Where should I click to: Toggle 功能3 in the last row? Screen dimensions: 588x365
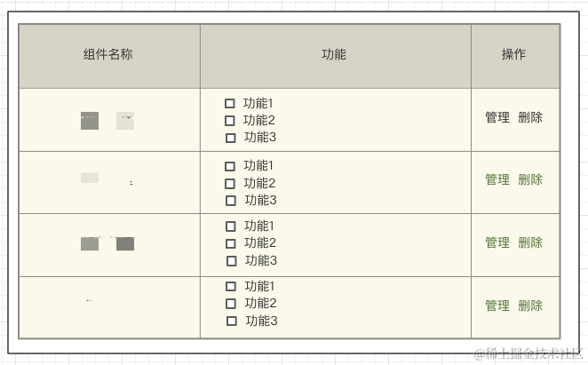[x=232, y=321]
